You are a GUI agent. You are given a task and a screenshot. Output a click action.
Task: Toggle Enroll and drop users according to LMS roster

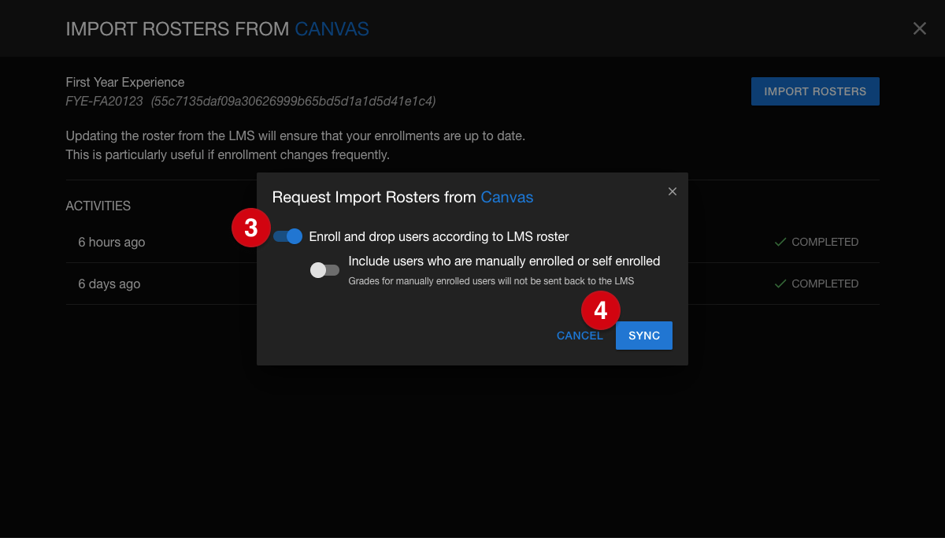point(288,236)
